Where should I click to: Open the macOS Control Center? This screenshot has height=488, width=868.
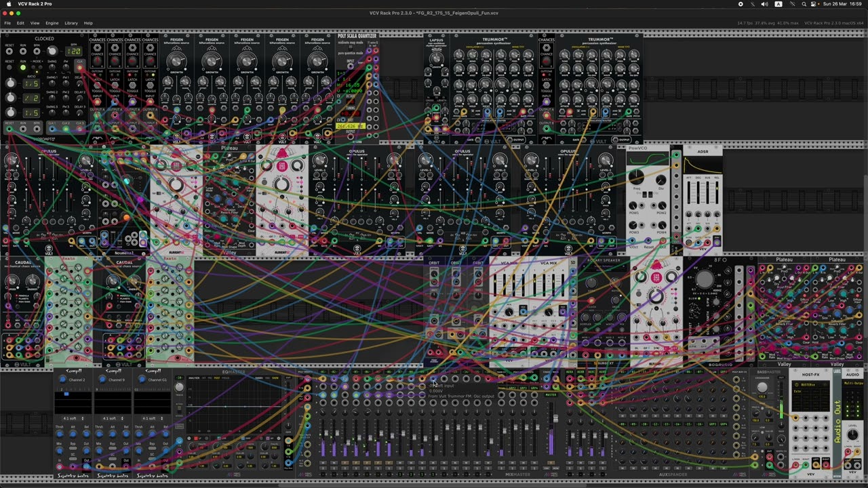pos(814,4)
